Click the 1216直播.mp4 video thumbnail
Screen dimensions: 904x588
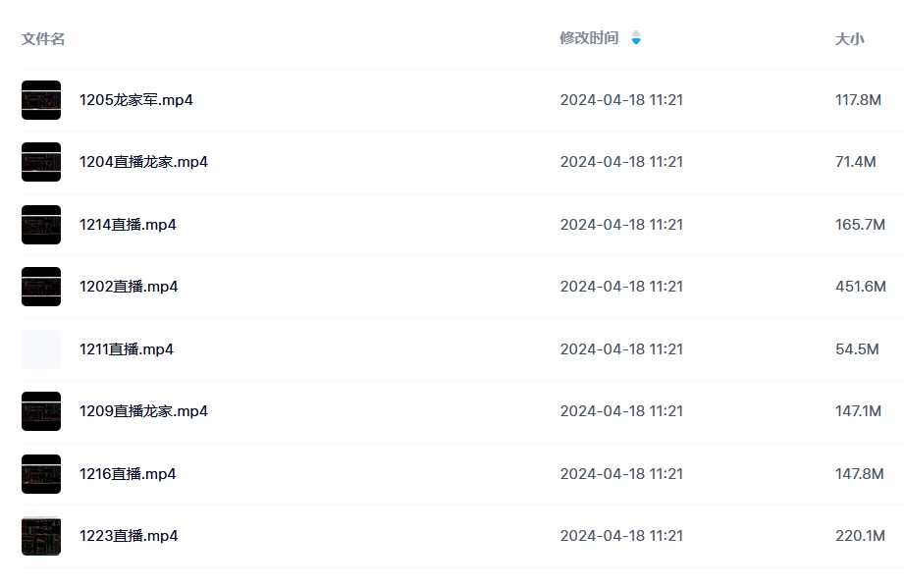coord(41,474)
